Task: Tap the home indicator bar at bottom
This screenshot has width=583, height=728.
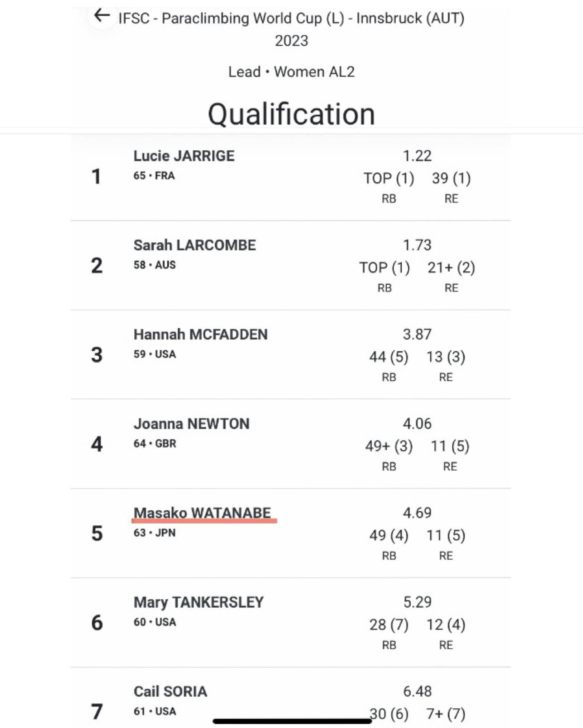Action: point(292,721)
